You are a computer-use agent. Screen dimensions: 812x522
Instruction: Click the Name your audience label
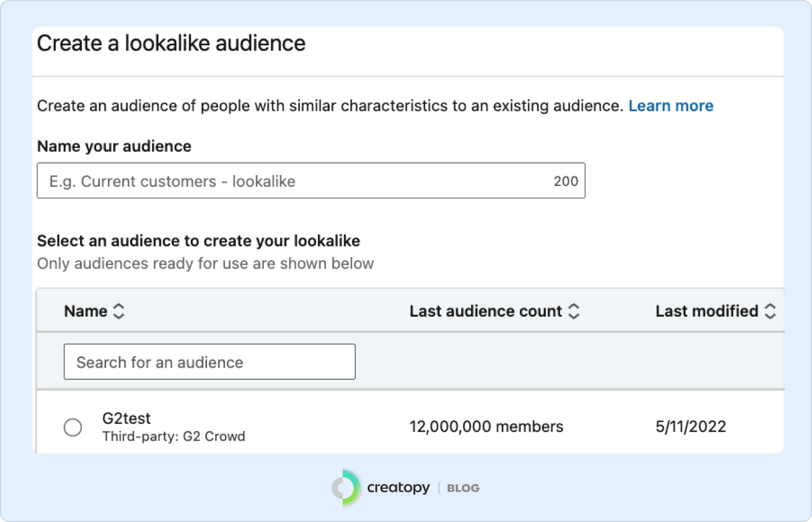coord(114,146)
